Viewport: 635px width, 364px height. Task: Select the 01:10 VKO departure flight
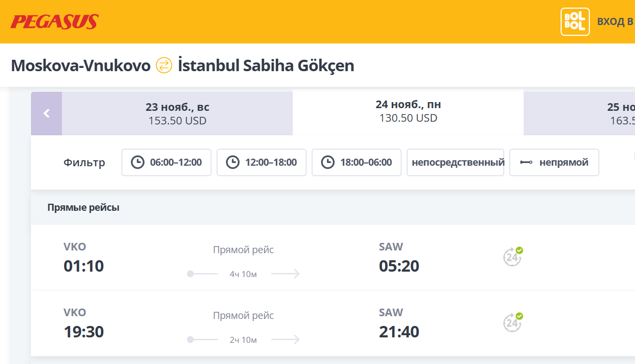coord(84,266)
